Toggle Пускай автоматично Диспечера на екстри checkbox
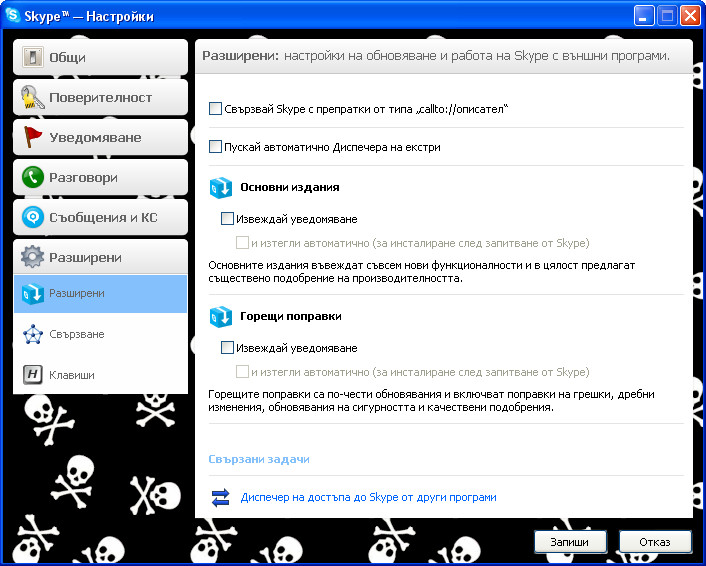 (x=215, y=147)
